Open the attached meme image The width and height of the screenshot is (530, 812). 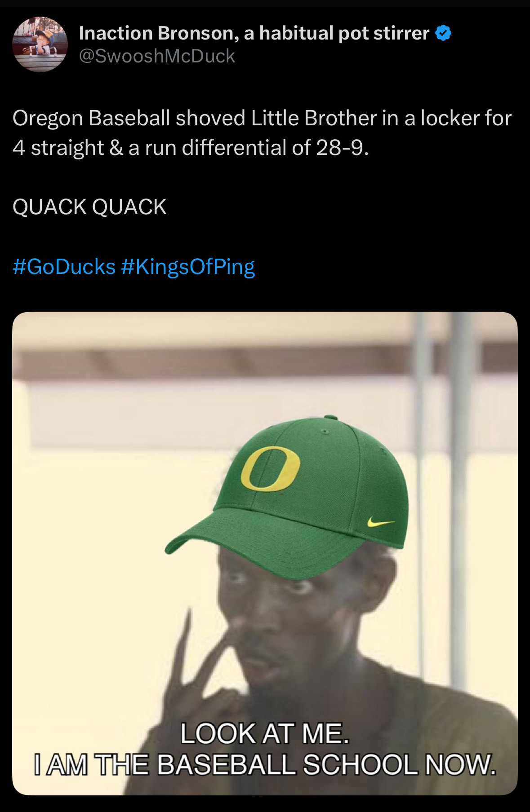(265, 553)
